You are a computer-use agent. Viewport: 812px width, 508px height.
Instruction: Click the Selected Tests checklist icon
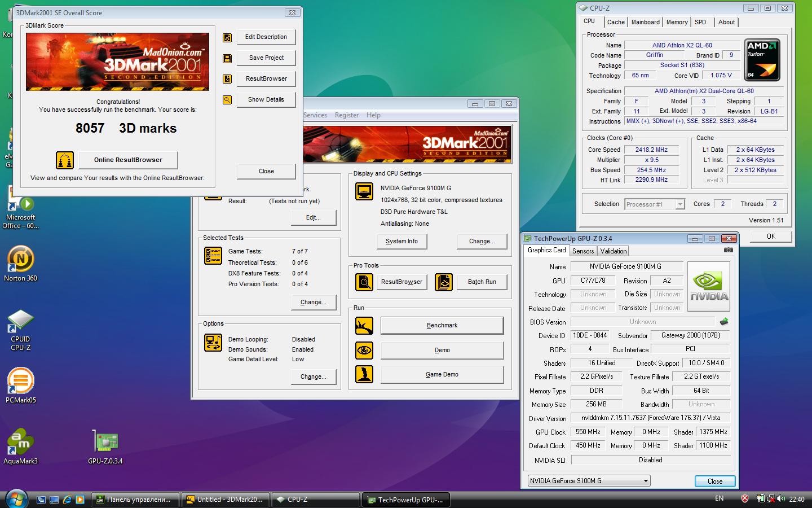click(x=213, y=256)
